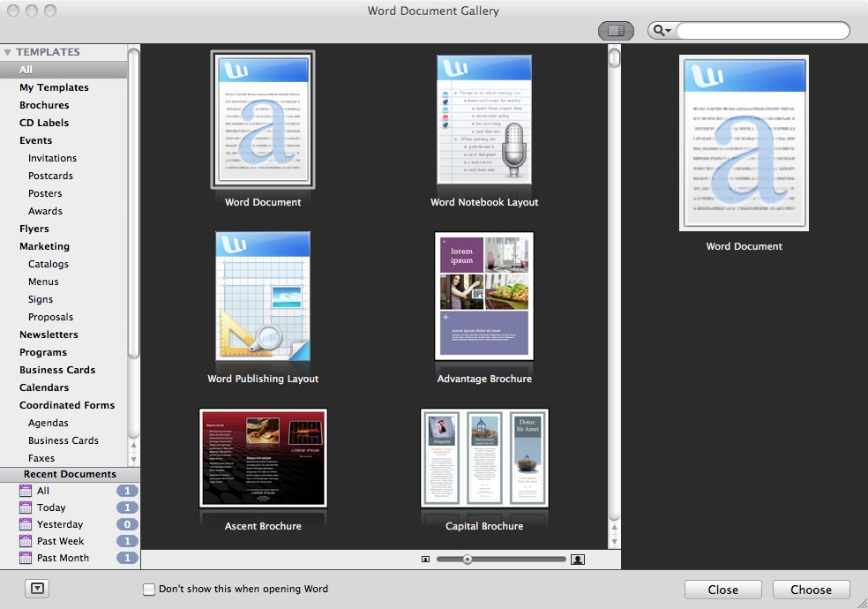Select the Capital Brochure template
The width and height of the screenshot is (868, 609).
(x=484, y=458)
